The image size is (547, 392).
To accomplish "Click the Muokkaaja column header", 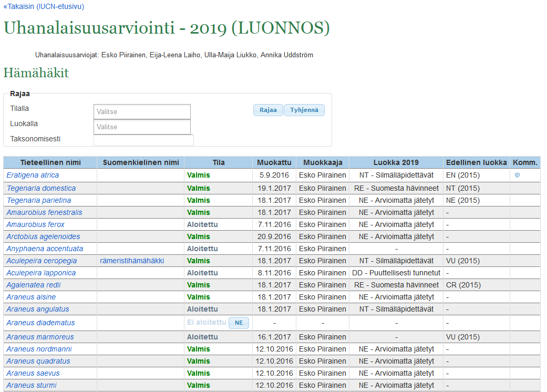I will point(323,162).
